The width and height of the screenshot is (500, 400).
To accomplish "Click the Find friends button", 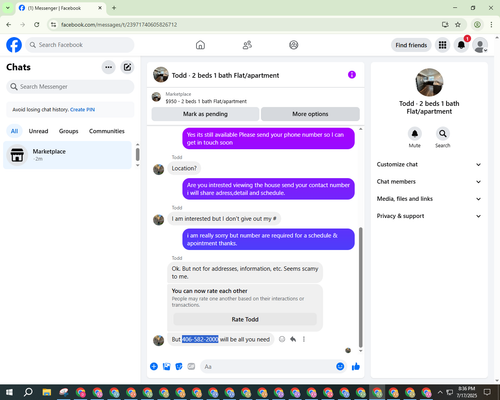I will point(411,45).
